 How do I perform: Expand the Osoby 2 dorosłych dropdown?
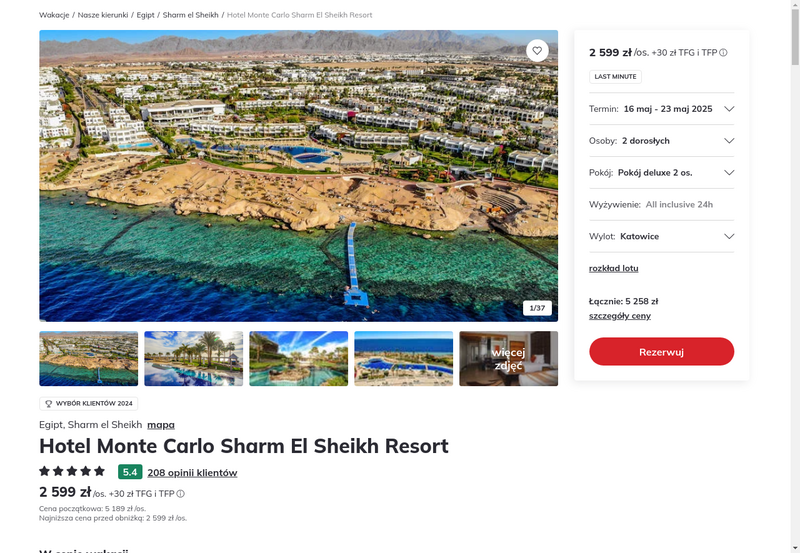coord(661,141)
